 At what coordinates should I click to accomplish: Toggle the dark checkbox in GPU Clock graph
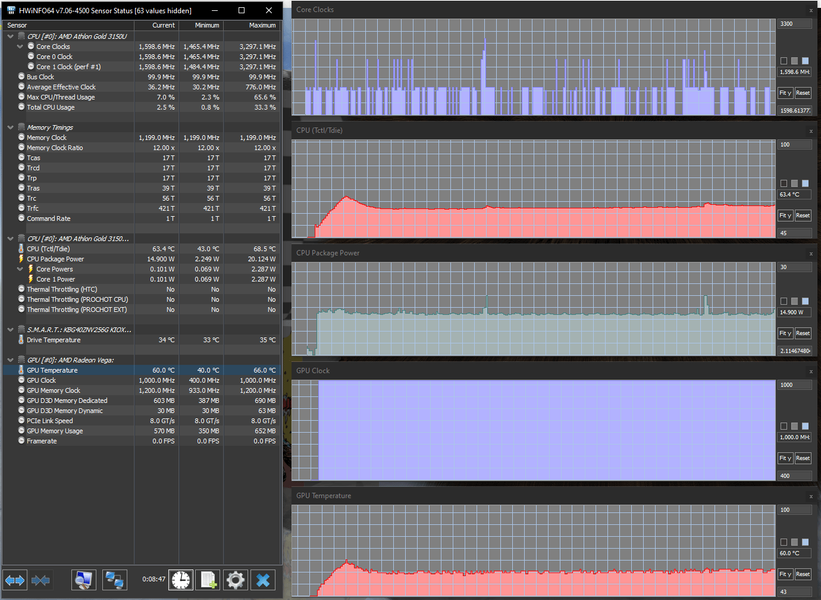point(784,426)
